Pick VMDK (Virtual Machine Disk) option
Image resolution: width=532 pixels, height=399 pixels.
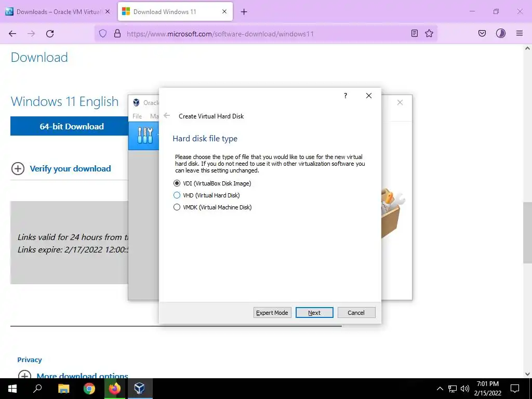point(212,207)
